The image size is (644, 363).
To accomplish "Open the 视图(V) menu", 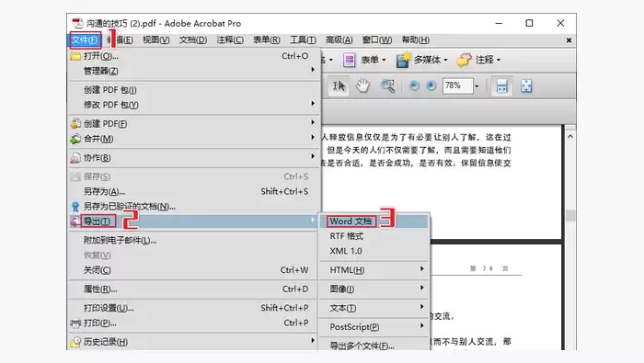I will coord(155,40).
